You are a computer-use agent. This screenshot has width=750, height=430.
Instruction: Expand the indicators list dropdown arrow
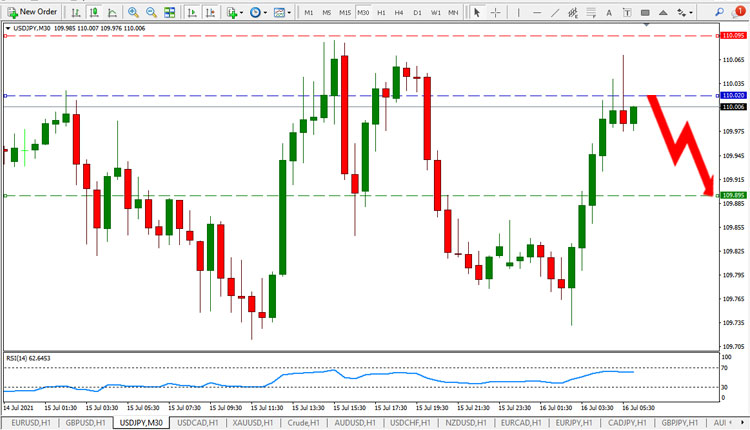click(241, 12)
